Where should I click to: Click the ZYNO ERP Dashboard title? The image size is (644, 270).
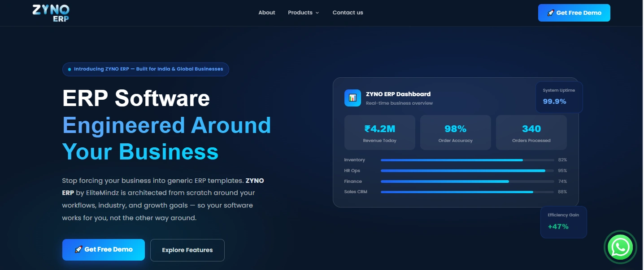tap(398, 94)
